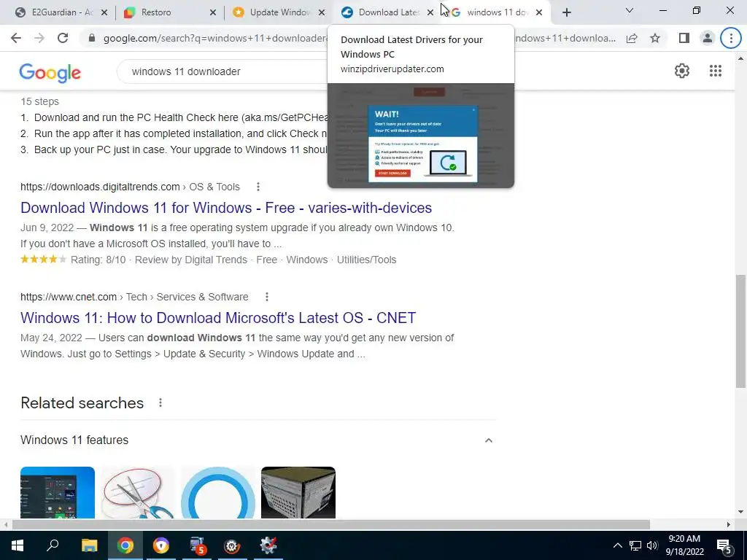Open File Explorer from the taskbar
This screenshot has width=747, height=560.
coord(89,545)
